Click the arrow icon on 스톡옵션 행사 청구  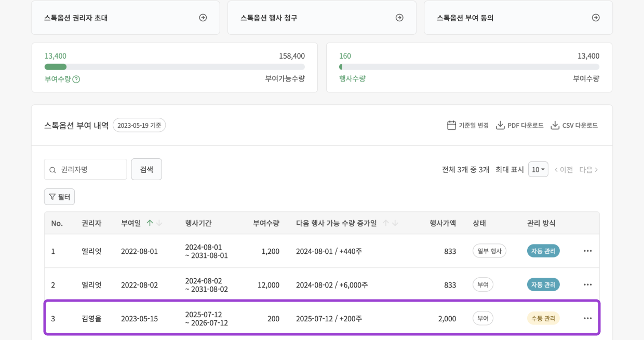pos(399,18)
